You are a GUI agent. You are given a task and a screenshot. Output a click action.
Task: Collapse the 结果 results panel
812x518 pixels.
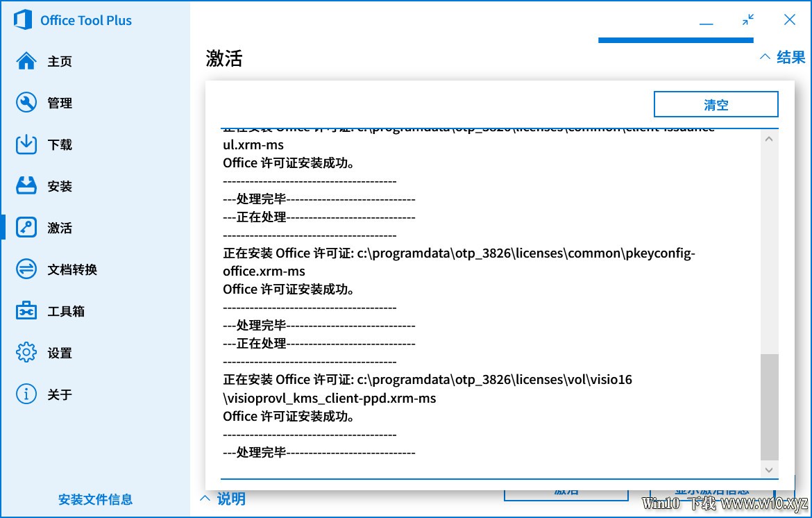click(782, 57)
